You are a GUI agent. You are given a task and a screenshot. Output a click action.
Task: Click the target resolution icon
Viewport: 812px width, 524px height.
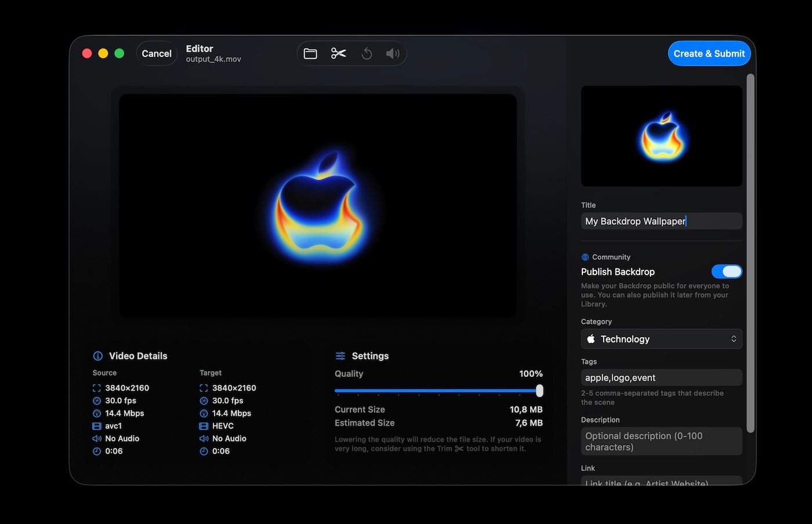[x=204, y=388]
